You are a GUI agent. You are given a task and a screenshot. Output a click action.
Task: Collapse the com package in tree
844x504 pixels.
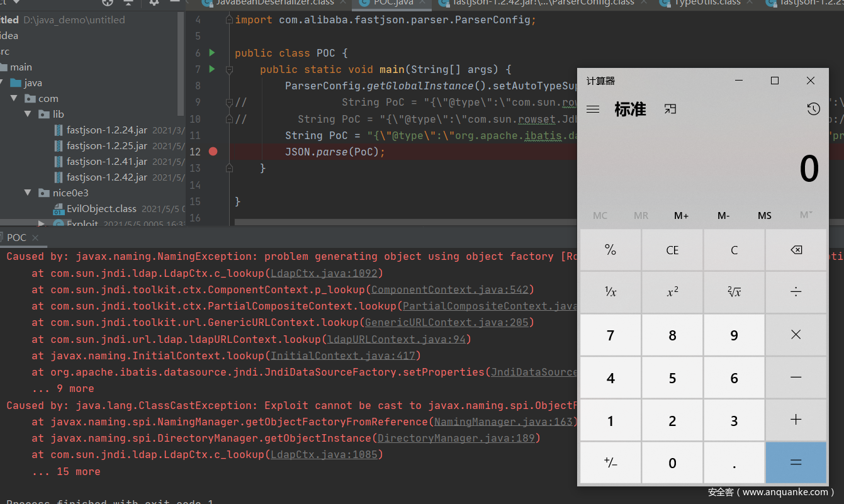(14, 99)
